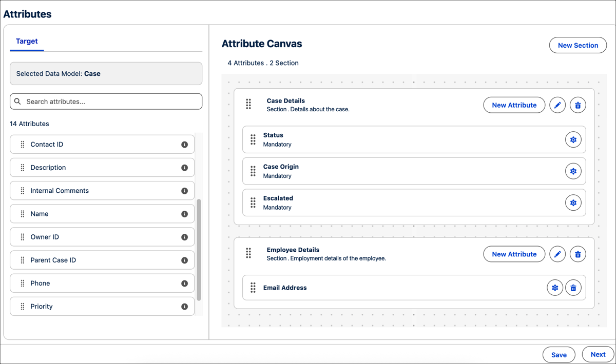Select the Status attribute name
Viewport: 616px width, 364px height.
pos(273,135)
